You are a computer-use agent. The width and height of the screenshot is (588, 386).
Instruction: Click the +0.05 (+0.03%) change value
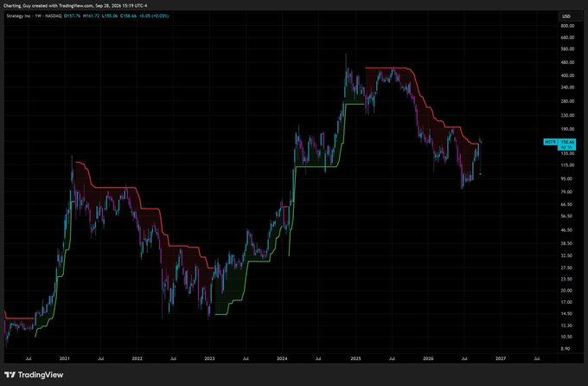154,16
